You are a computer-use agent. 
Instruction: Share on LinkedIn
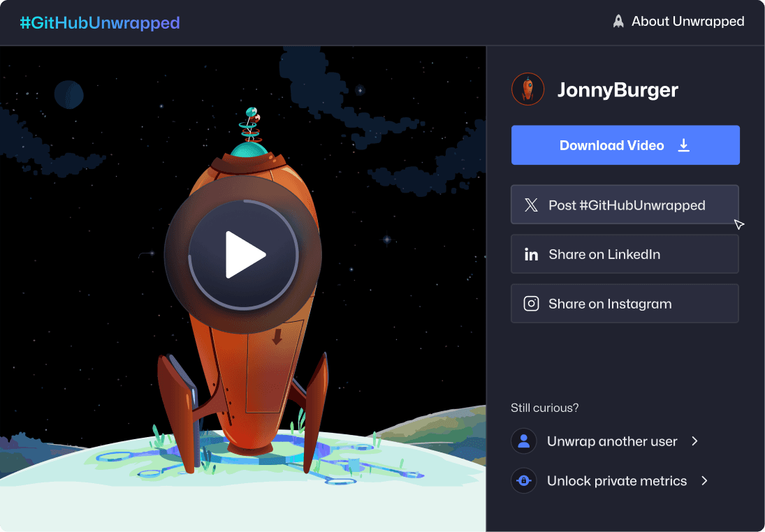coord(625,254)
